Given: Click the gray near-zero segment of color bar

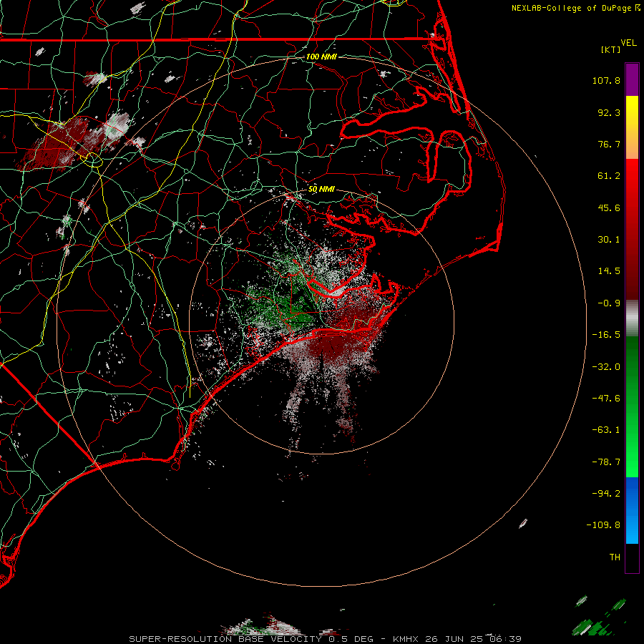Looking at the screenshot, I should [632, 318].
